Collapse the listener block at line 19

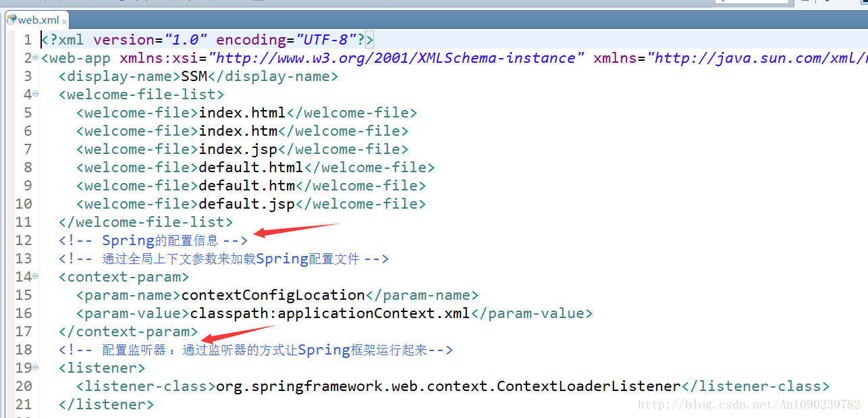tap(36, 368)
